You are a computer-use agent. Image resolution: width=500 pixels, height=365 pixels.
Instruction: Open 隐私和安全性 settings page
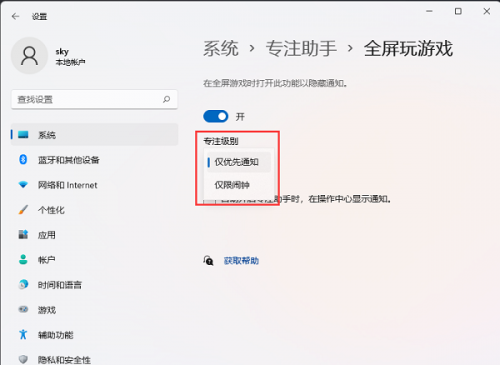click(x=95, y=359)
